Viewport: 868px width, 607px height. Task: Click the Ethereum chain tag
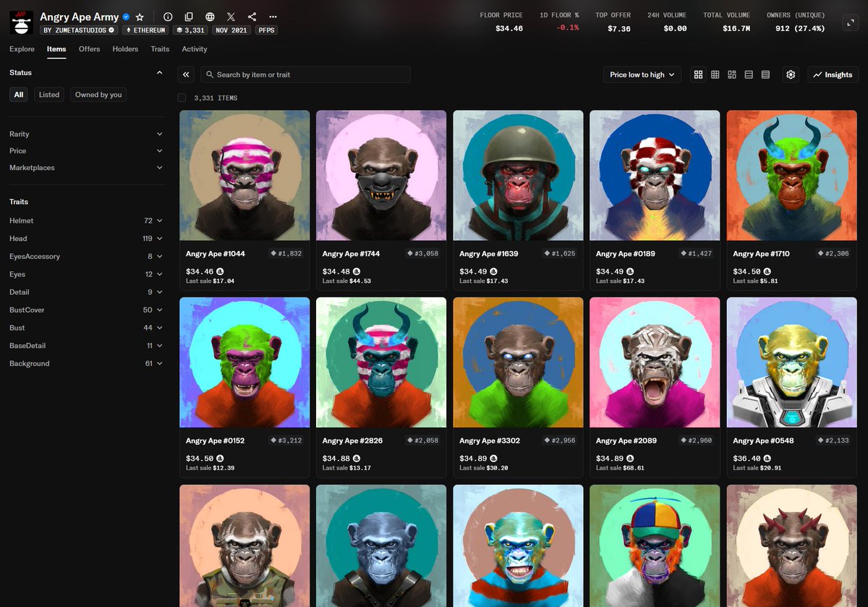tap(145, 30)
